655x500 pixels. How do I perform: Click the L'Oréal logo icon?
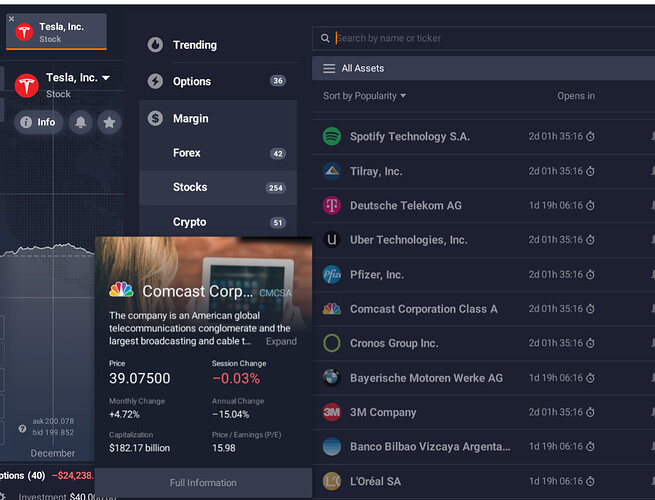(x=332, y=481)
